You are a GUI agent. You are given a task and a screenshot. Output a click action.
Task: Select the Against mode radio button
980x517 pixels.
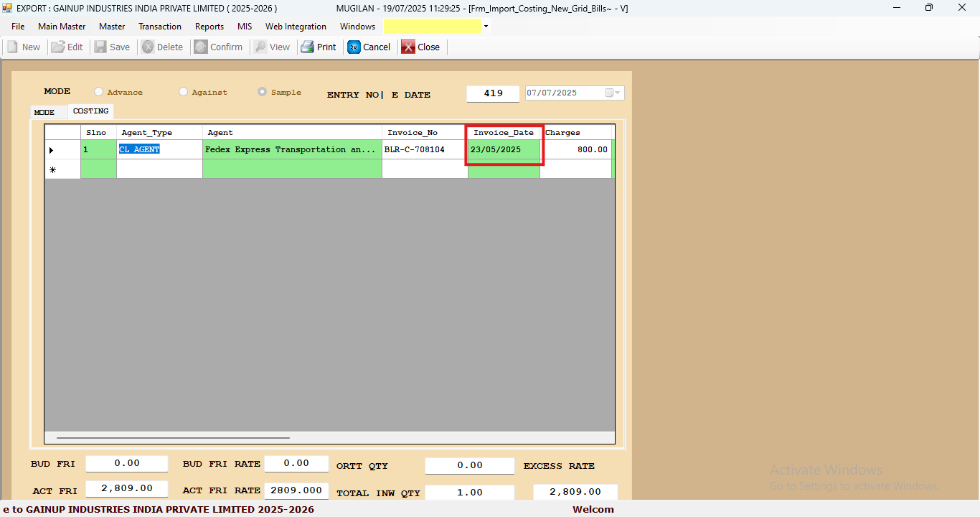tap(184, 92)
